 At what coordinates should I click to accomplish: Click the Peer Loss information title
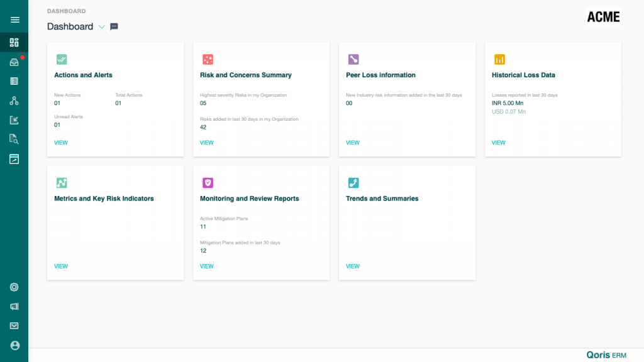(380, 75)
